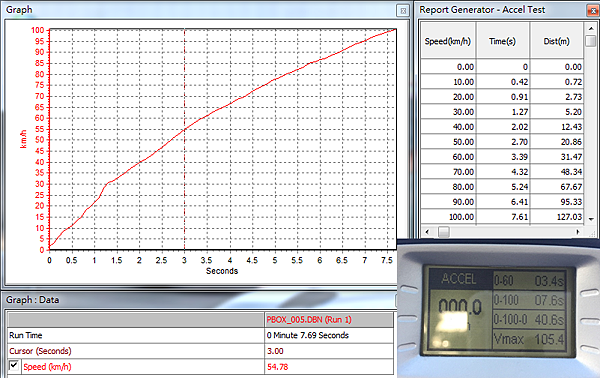600x378 pixels.
Task: Click the time cell 4.32
Action: [503, 172]
